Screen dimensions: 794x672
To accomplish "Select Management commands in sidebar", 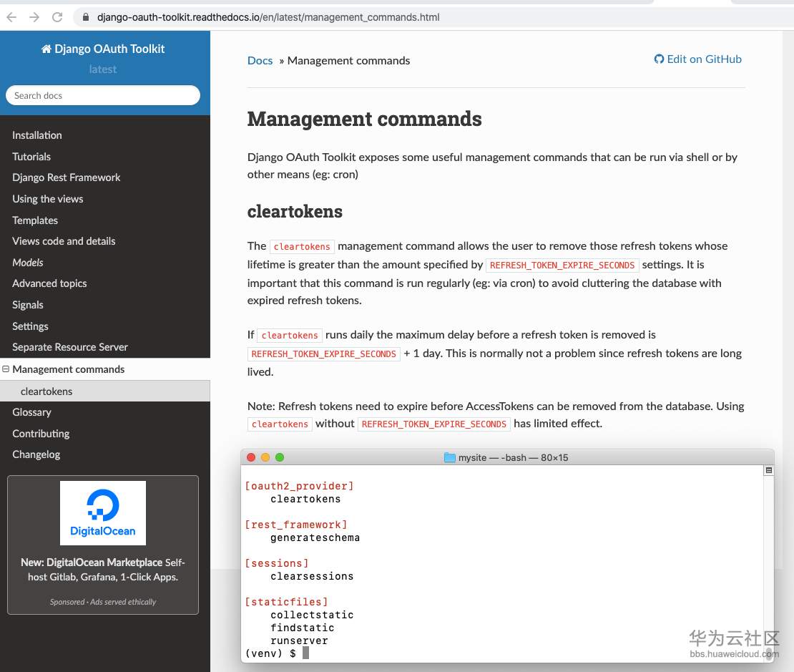I will [69, 369].
